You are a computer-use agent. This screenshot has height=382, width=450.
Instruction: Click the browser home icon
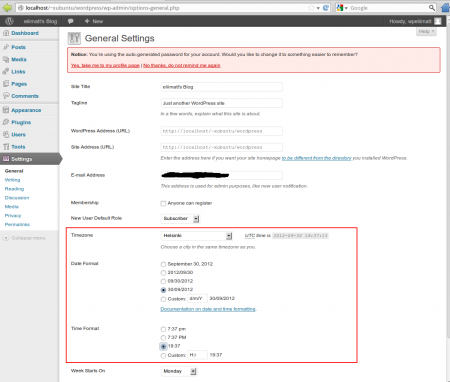coord(445,7)
